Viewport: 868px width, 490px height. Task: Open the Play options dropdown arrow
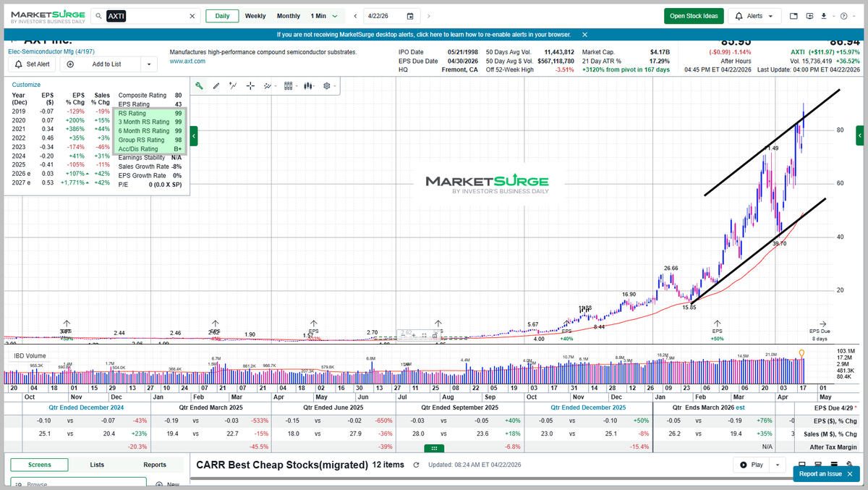pyautogui.click(x=777, y=465)
